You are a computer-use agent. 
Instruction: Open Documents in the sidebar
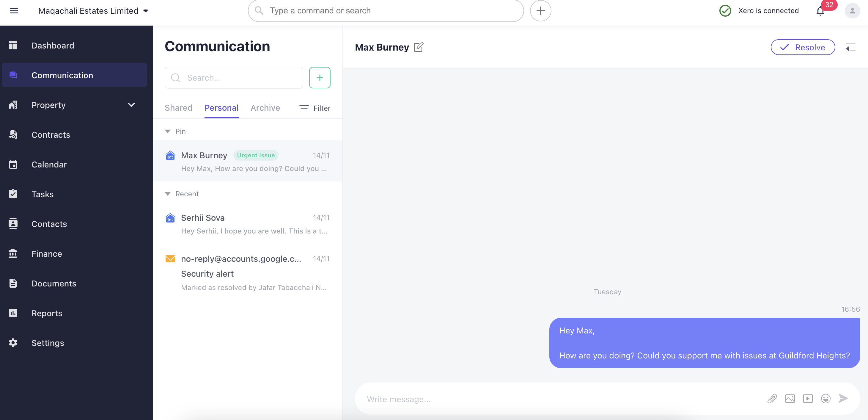pos(74,283)
